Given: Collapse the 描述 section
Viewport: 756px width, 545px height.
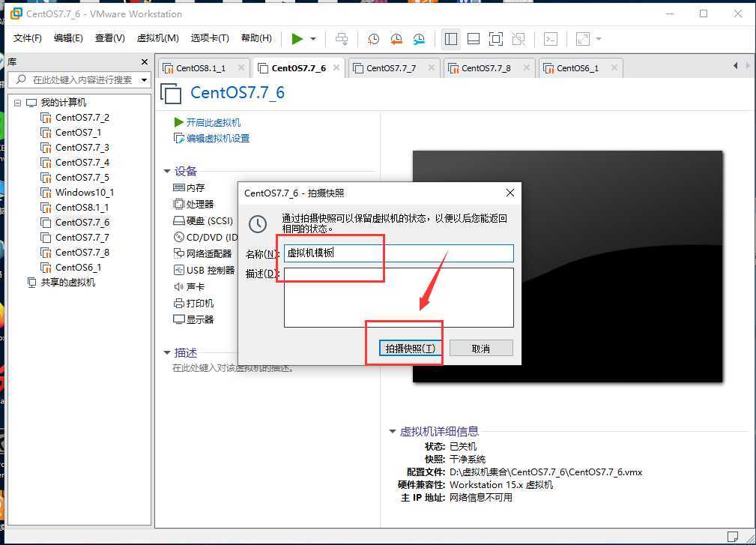Looking at the screenshot, I should coord(167,352).
